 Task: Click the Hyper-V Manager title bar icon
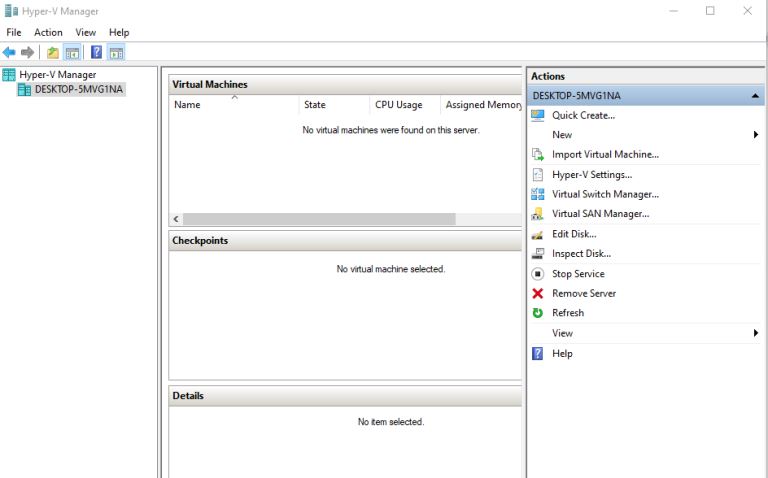pyautogui.click(x=11, y=11)
